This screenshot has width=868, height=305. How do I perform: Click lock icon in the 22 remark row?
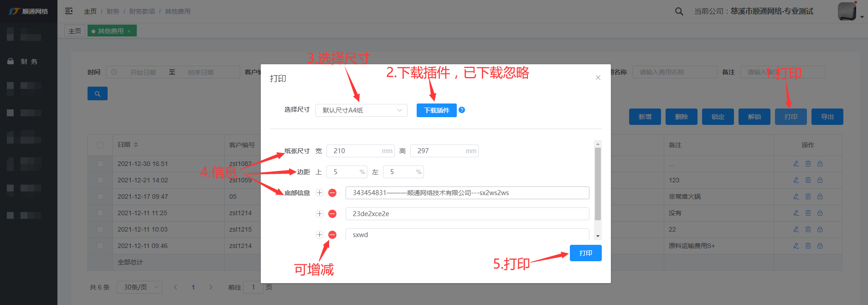click(820, 229)
